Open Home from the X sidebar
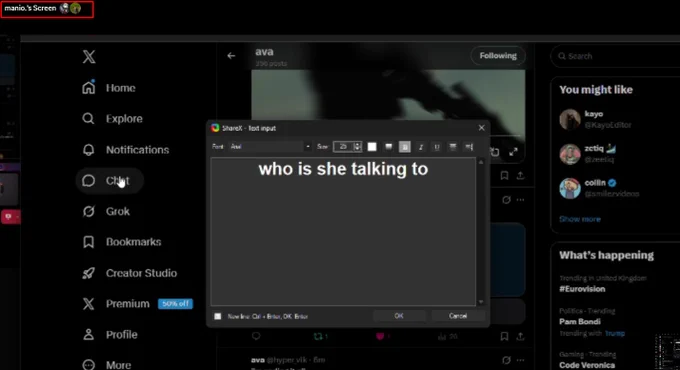The image size is (680, 370). click(x=109, y=88)
